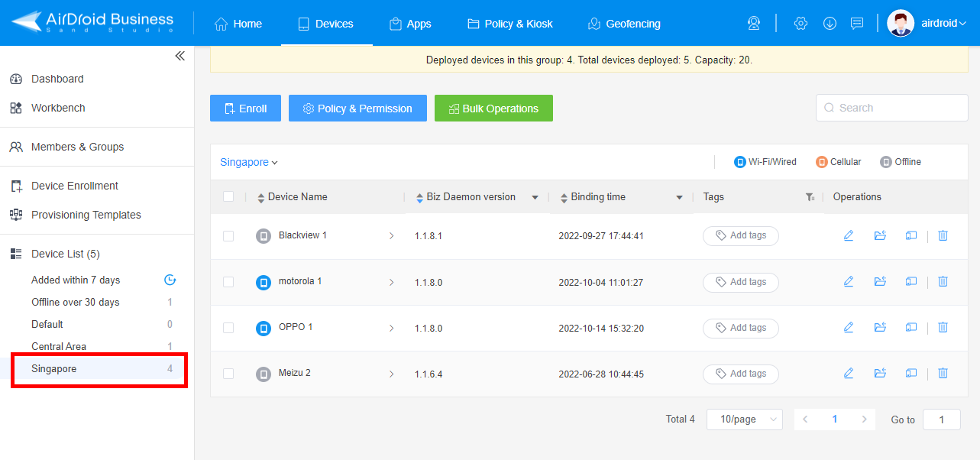Viewport: 980px width, 460px height.
Task: Open the airdroid account dropdown
Action: 943,24
